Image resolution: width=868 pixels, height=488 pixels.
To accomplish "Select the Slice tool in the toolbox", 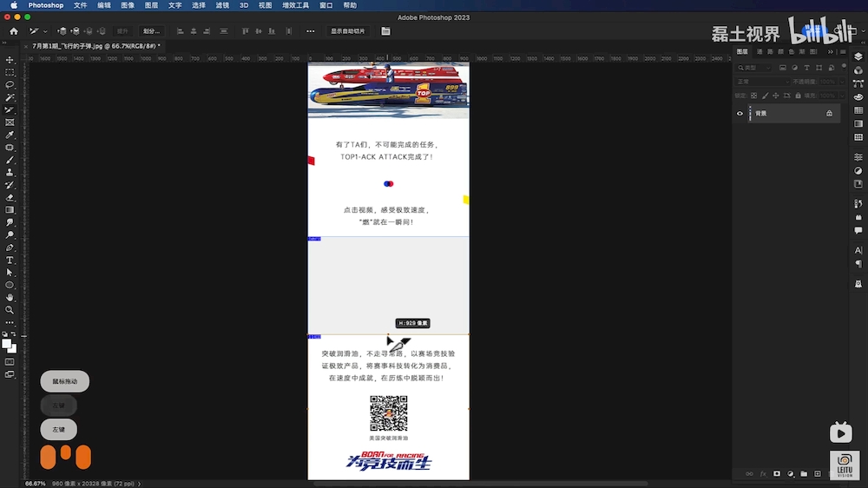I will [x=10, y=110].
